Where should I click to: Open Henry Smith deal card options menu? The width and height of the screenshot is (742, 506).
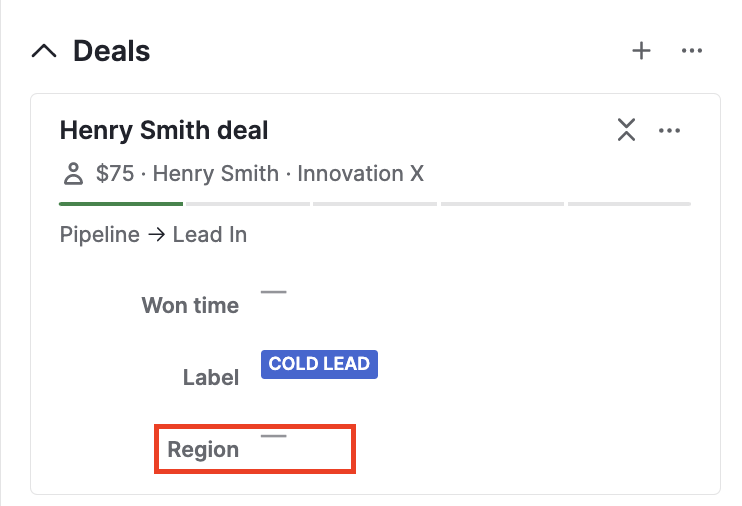[x=669, y=130]
